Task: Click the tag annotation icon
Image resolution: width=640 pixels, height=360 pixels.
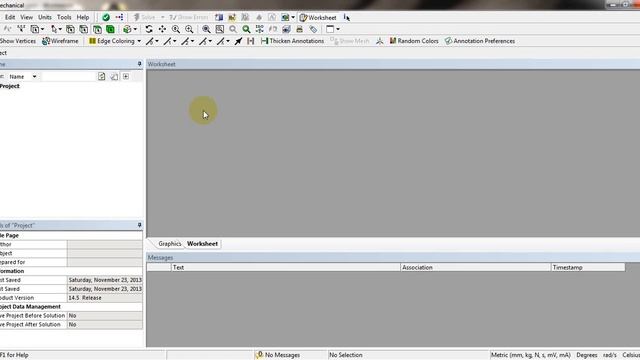Action: point(313,29)
